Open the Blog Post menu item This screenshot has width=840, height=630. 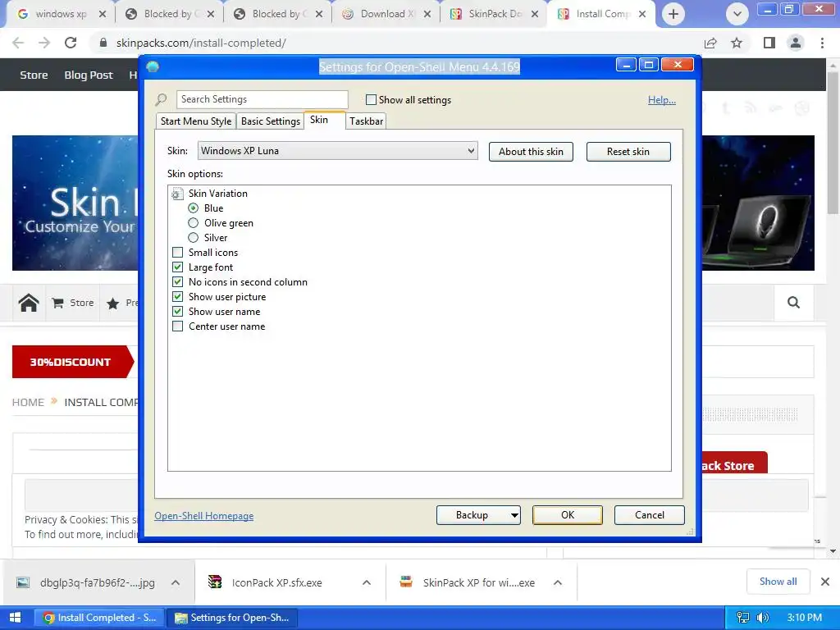[89, 75]
